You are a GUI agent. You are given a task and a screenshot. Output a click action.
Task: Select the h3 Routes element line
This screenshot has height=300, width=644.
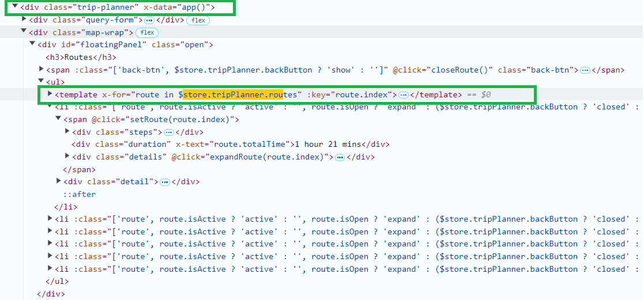pos(81,57)
